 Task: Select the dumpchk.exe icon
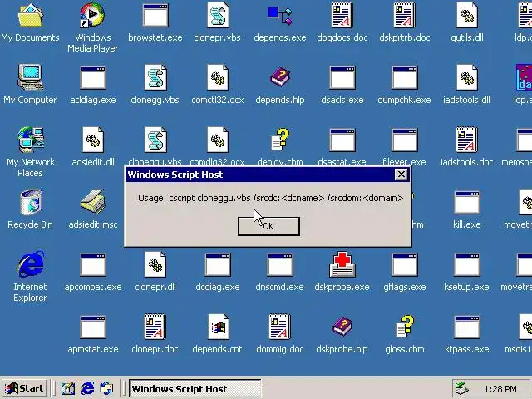click(405, 78)
